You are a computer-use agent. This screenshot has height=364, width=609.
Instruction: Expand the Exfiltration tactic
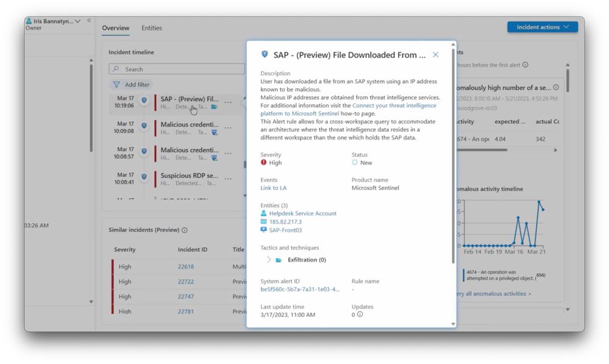coord(268,260)
